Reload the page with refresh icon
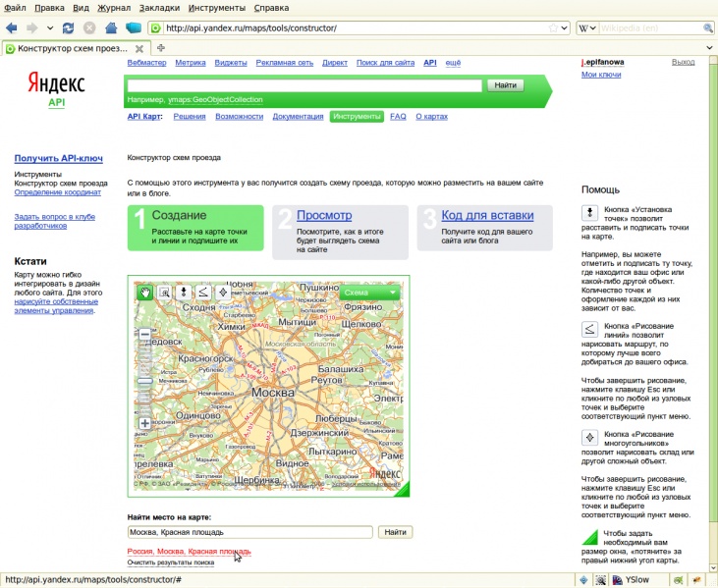This screenshot has width=718, height=588. point(68,28)
